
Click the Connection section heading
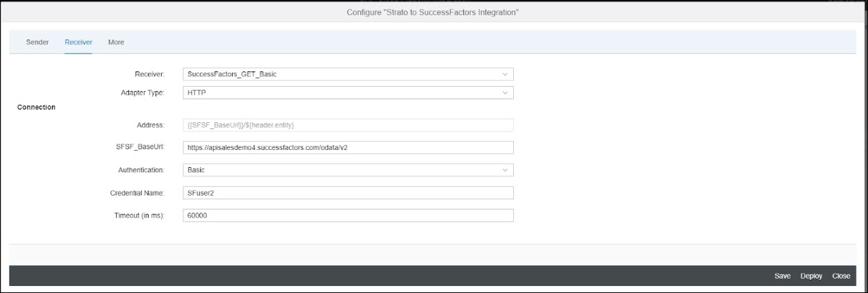[x=36, y=108]
